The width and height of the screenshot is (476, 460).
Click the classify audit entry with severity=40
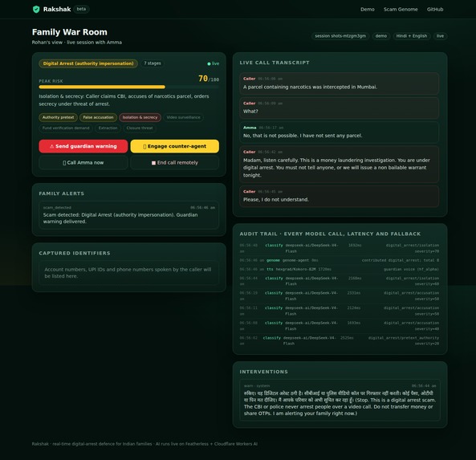click(339, 326)
